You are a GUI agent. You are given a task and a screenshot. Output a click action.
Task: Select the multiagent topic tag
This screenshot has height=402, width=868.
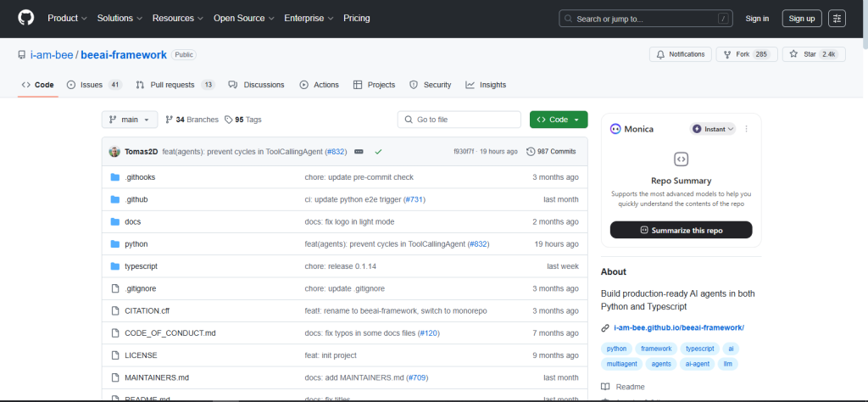click(x=621, y=364)
